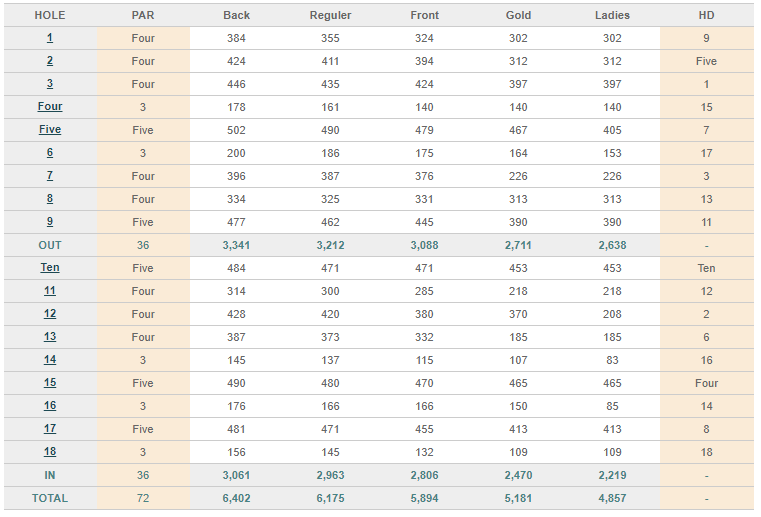
Task: Open hole Ten link
Action: (50, 267)
